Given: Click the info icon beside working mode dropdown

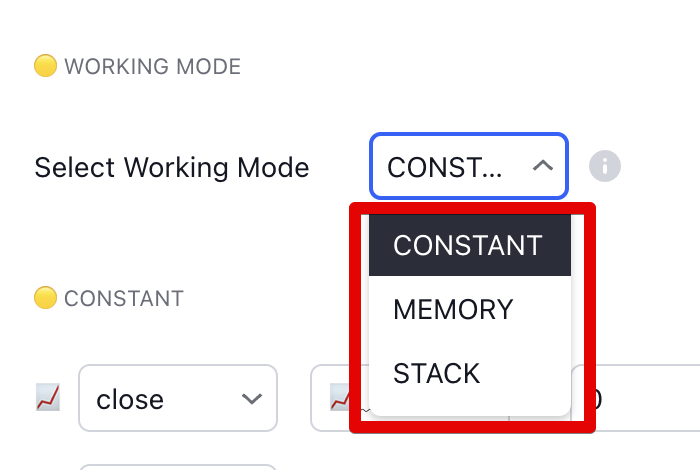Looking at the screenshot, I should coord(604,166).
